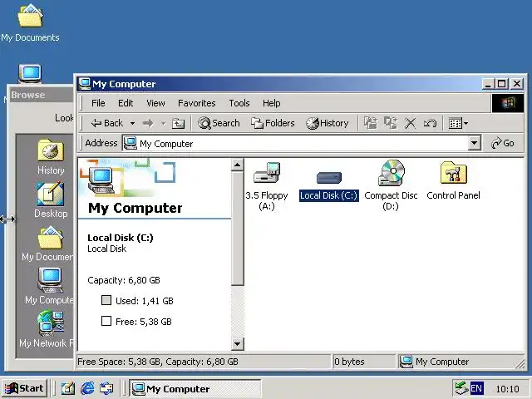
Task: Click the status bar Free Space text
Action: pyautogui.click(x=158, y=362)
